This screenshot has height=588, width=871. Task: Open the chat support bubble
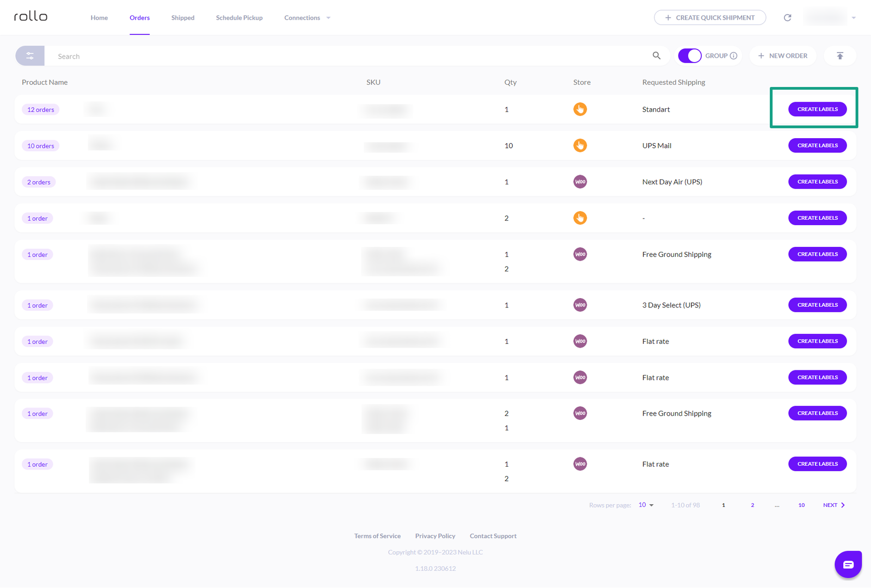(x=848, y=564)
